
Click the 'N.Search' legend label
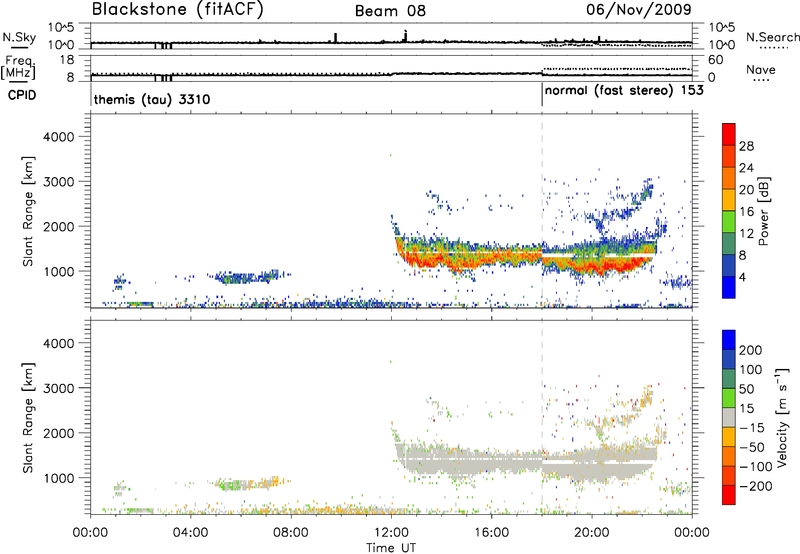tap(773, 37)
